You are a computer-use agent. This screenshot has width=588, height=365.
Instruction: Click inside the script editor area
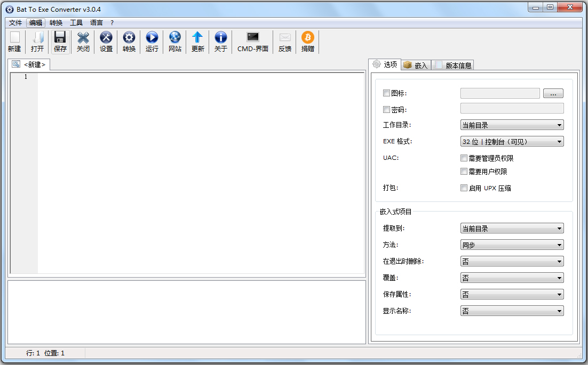pos(201,173)
